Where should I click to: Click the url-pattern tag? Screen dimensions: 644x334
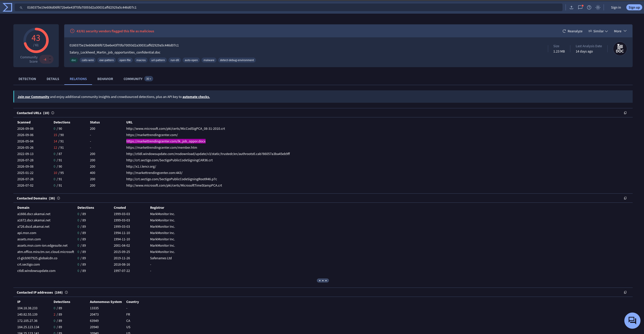coord(158,60)
